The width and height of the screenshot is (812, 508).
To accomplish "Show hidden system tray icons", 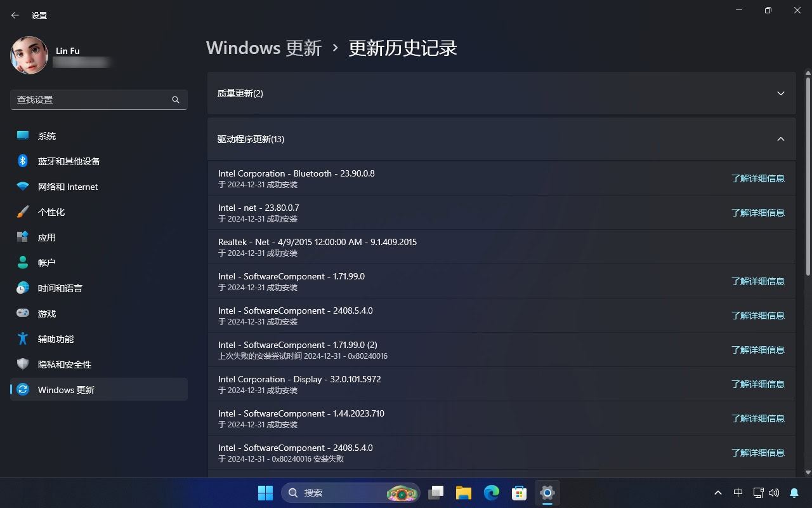I will coord(718,493).
